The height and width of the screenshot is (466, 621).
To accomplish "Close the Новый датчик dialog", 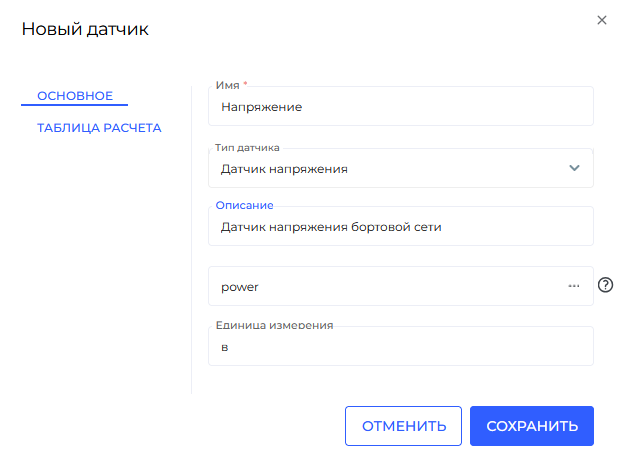I will pos(602,20).
